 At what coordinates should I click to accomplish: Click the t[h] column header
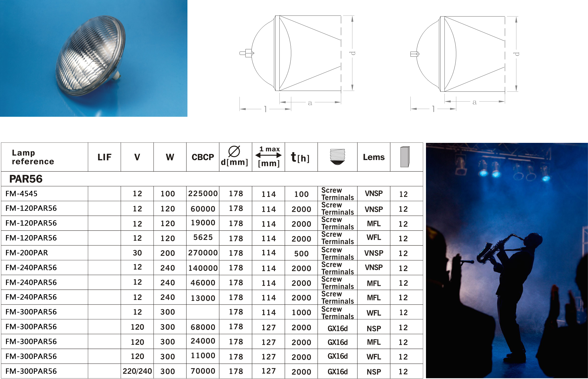tap(300, 157)
